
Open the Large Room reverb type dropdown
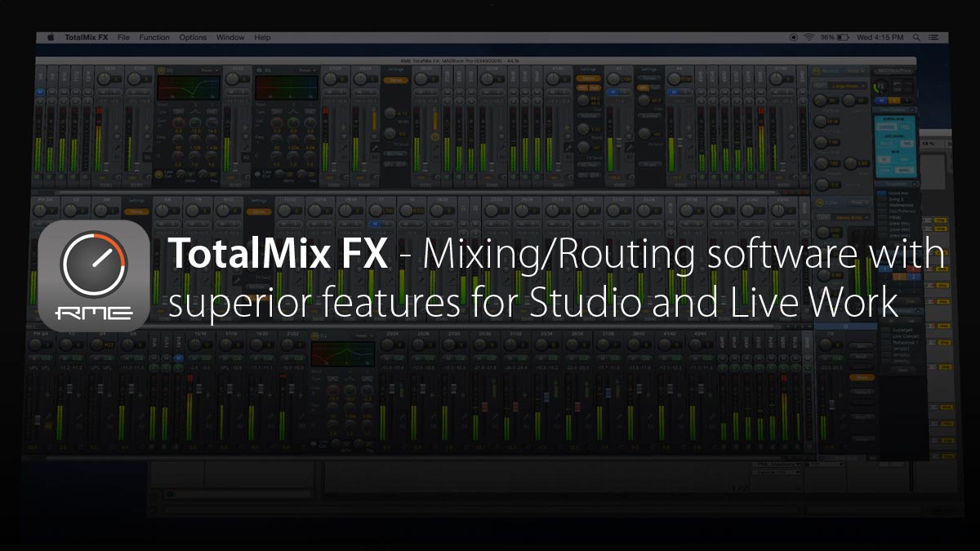[x=847, y=85]
